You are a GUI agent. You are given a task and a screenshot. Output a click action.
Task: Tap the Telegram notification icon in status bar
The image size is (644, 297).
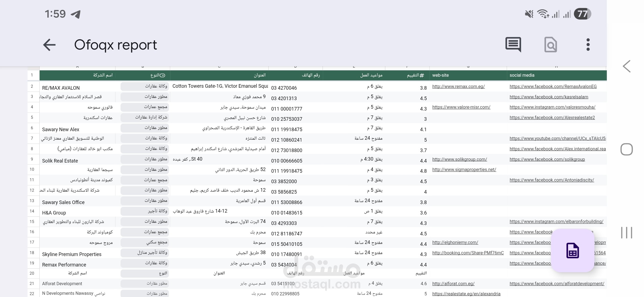coord(75,14)
